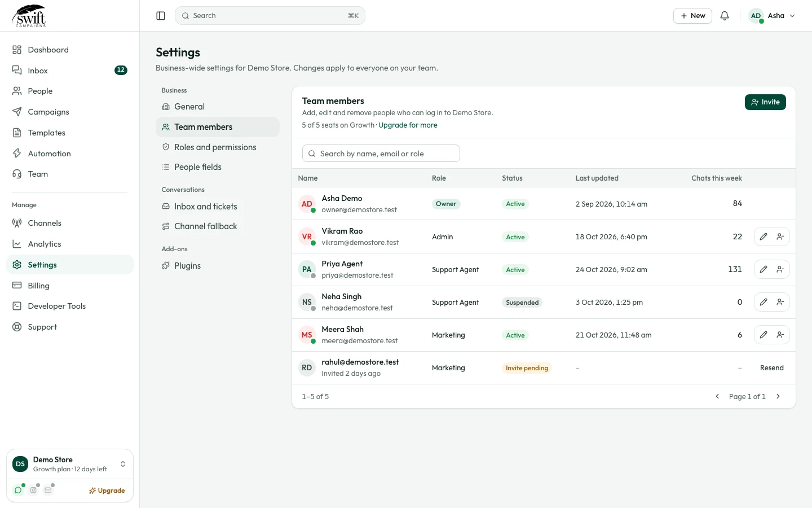The width and height of the screenshot is (812, 508).
Task: Remove Meera Shah using user-minus icon
Action: (780, 335)
